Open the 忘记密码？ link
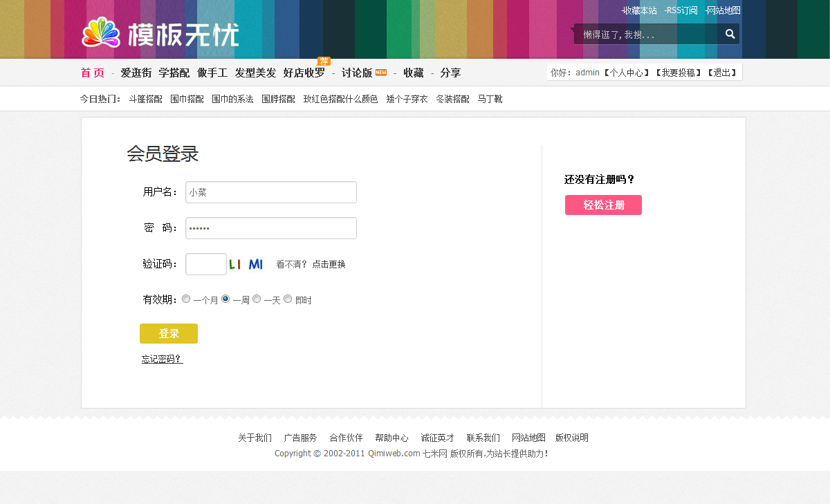 point(162,360)
